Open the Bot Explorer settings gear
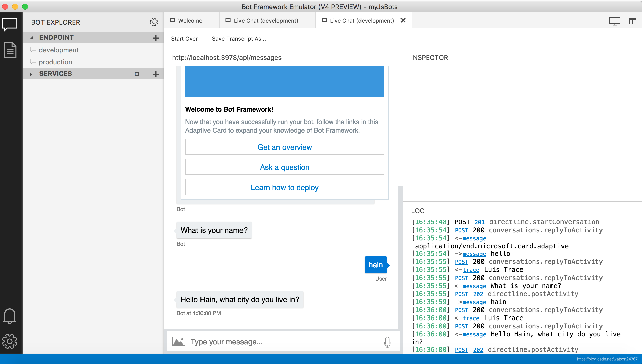The width and height of the screenshot is (642, 364). pyautogui.click(x=154, y=22)
